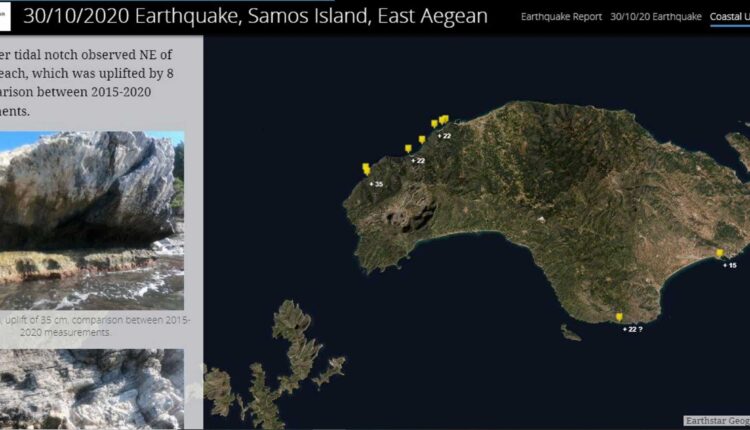Click the yellow marker labeled +15
Image resolution: width=750 pixels, height=430 pixels.
coord(720,253)
